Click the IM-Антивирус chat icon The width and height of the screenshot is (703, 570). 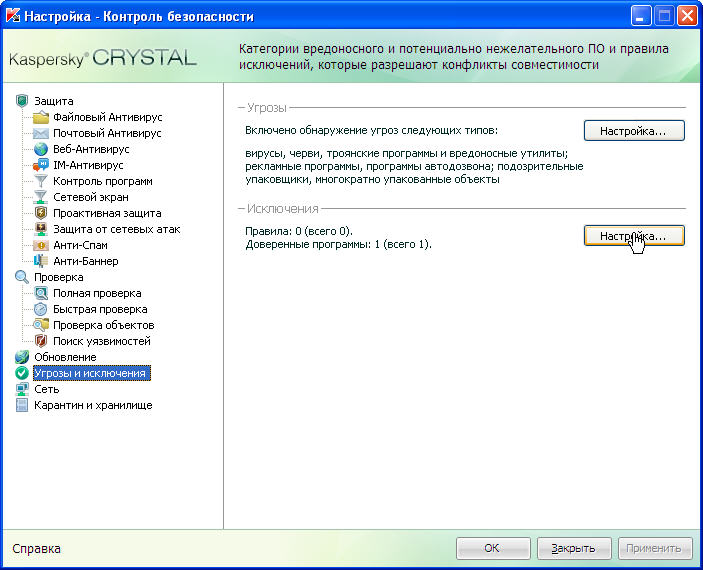pos(41,165)
